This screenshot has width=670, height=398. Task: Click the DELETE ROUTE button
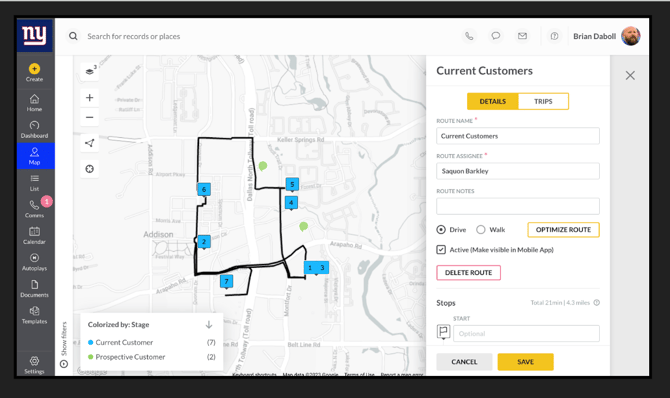coord(468,273)
